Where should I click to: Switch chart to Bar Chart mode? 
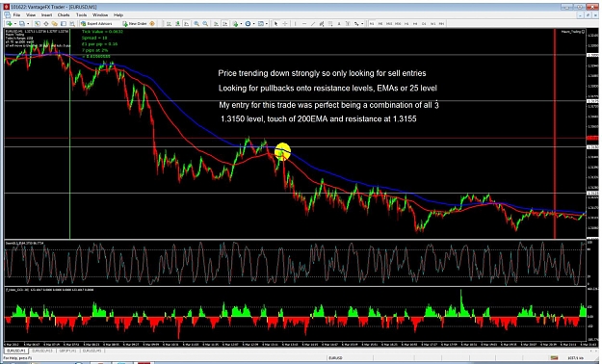(169, 24)
